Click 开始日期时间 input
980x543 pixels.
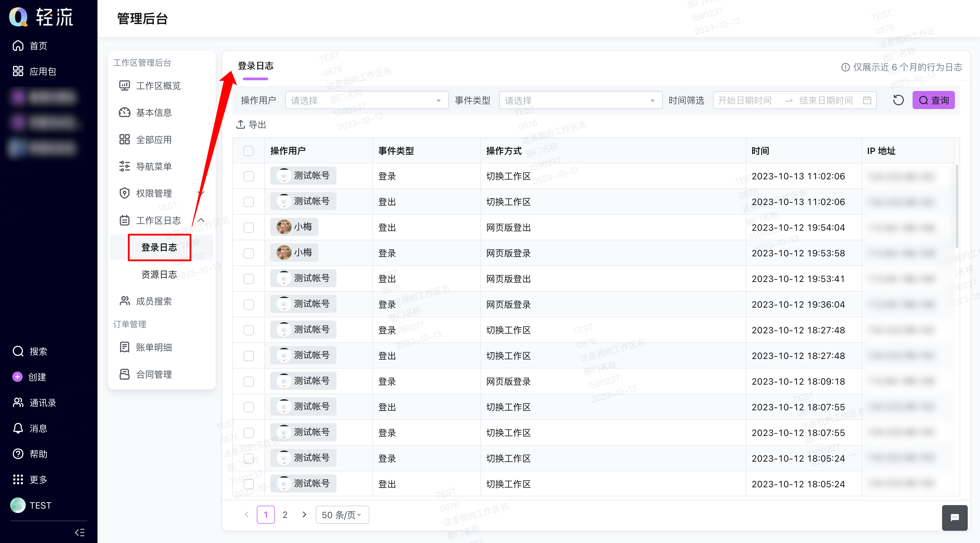point(745,100)
